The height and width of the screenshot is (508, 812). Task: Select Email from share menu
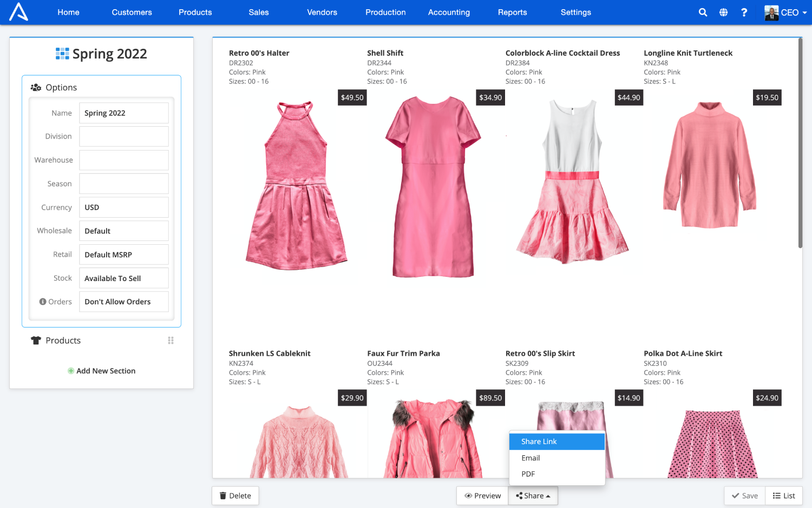tap(557, 458)
